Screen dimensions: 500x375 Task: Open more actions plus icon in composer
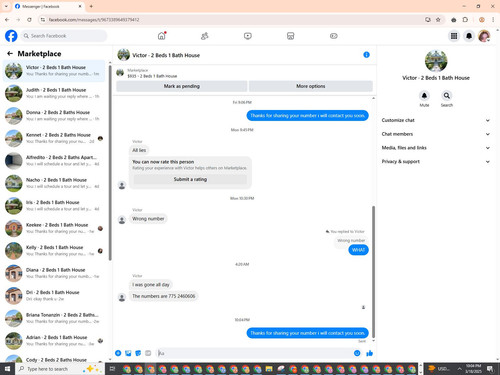click(118, 353)
